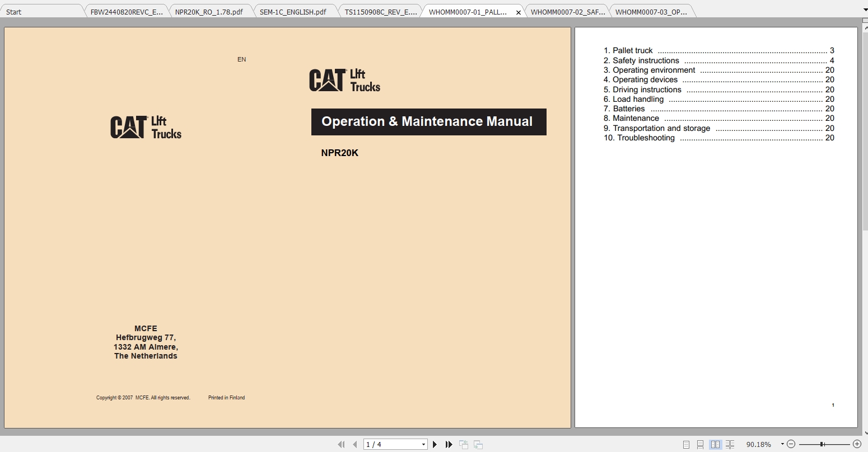Viewport: 868px width, 452px height.
Task: Jump to the last page
Action: 449,444
